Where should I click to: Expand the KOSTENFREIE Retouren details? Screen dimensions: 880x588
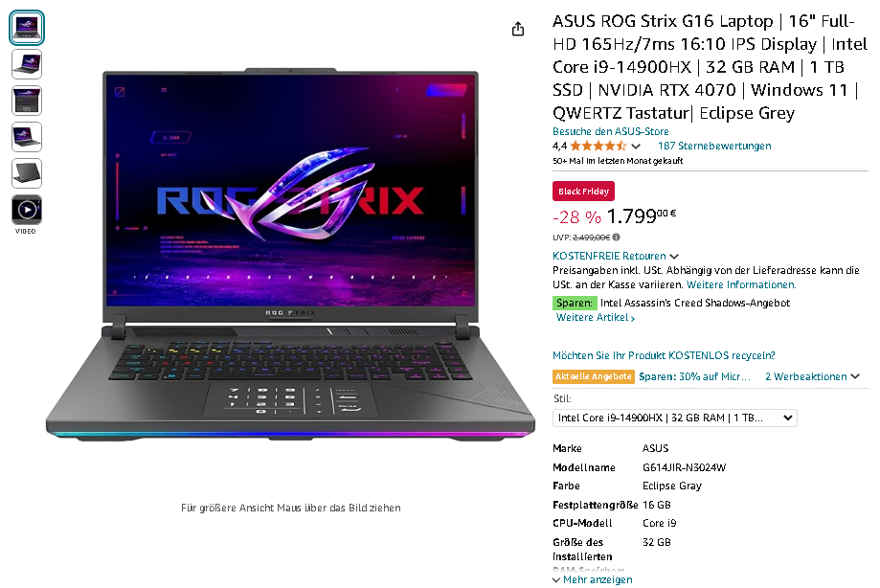[x=615, y=256]
